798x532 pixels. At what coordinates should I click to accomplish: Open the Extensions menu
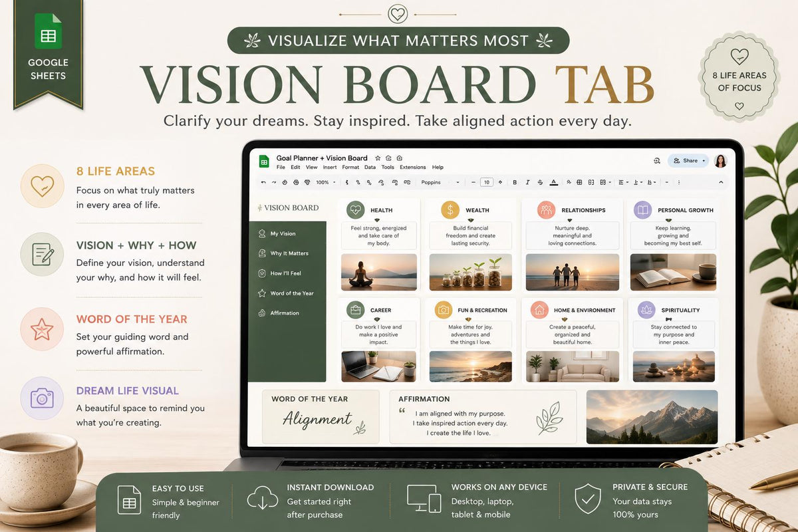412,168
